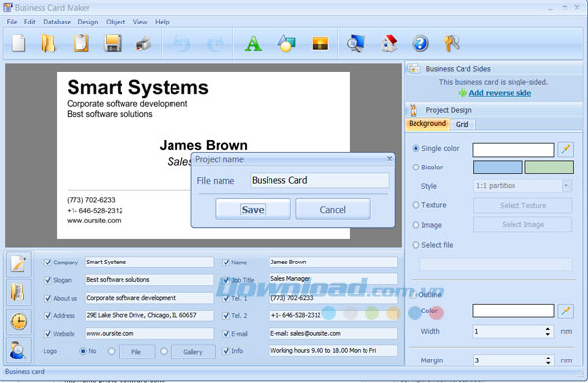Click the blue Bicolor color swatch
Viewport: 588px width, 383px height.
coord(498,168)
